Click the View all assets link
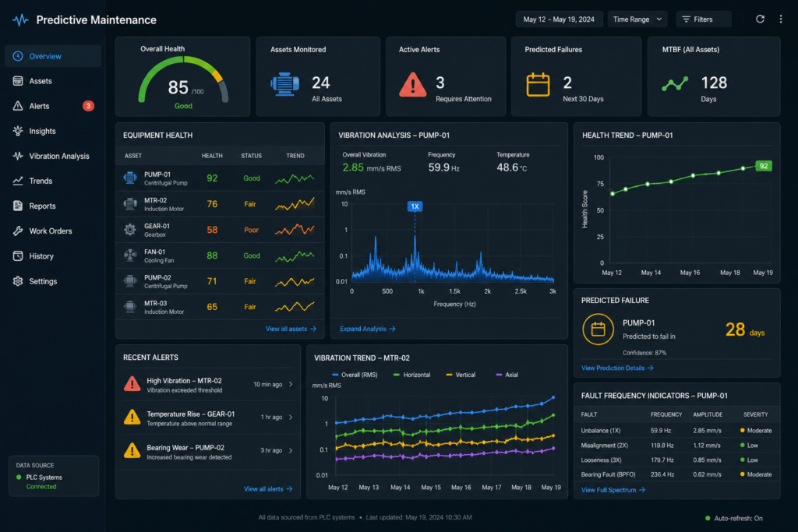The image size is (798, 532). tap(291, 329)
